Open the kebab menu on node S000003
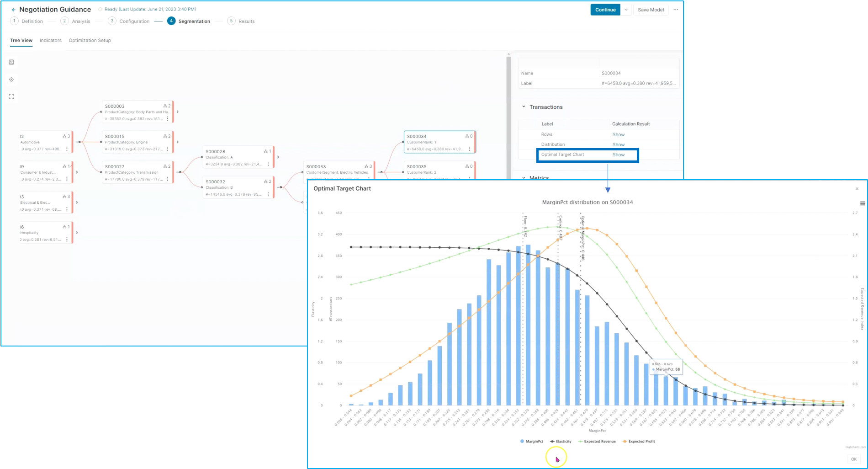The height and width of the screenshot is (469, 868). click(x=168, y=119)
